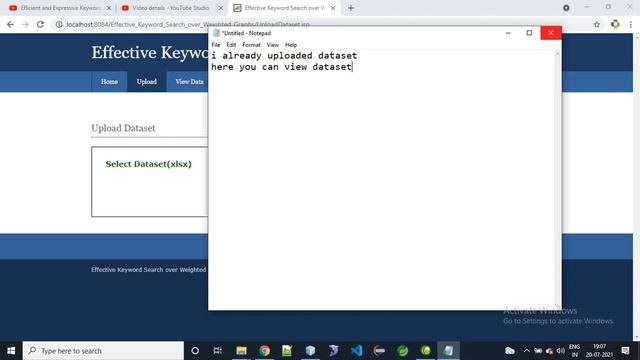Open Google Chrome from the taskbar
This screenshot has width=640, height=360.
point(264,351)
